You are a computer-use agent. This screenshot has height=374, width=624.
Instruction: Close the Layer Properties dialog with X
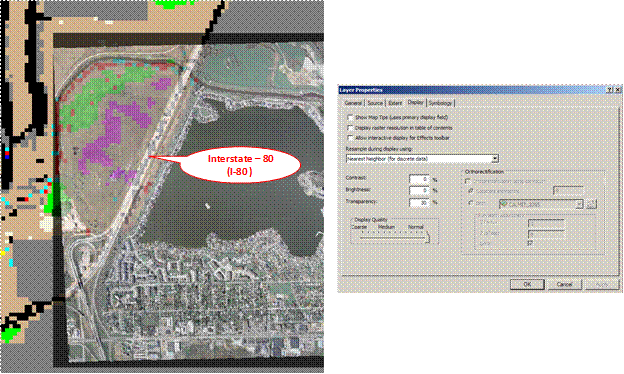(x=618, y=90)
